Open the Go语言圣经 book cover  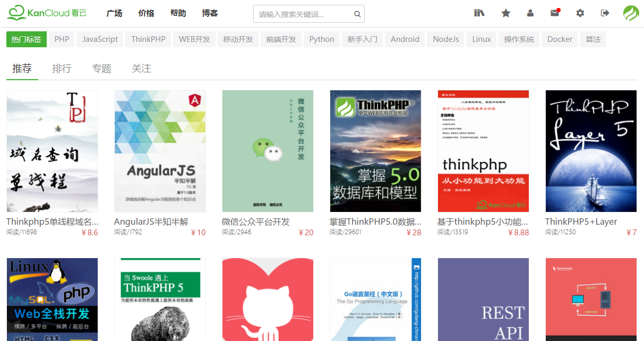(375, 300)
